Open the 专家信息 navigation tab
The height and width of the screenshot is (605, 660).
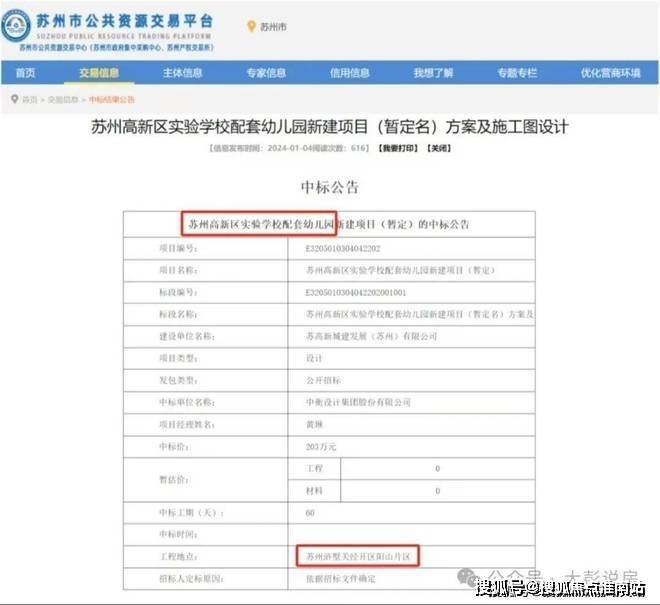(x=266, y=73)
